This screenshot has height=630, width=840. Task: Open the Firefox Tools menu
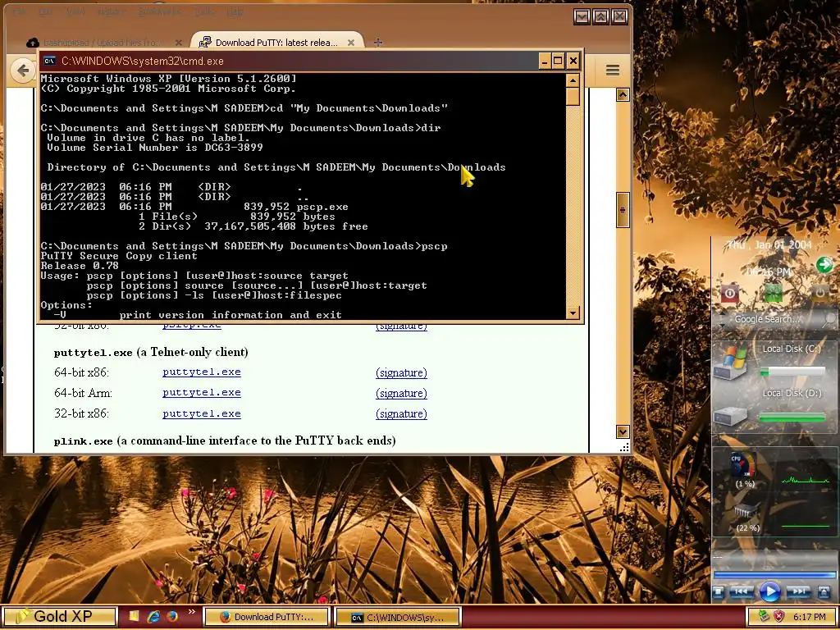(204, 11)
